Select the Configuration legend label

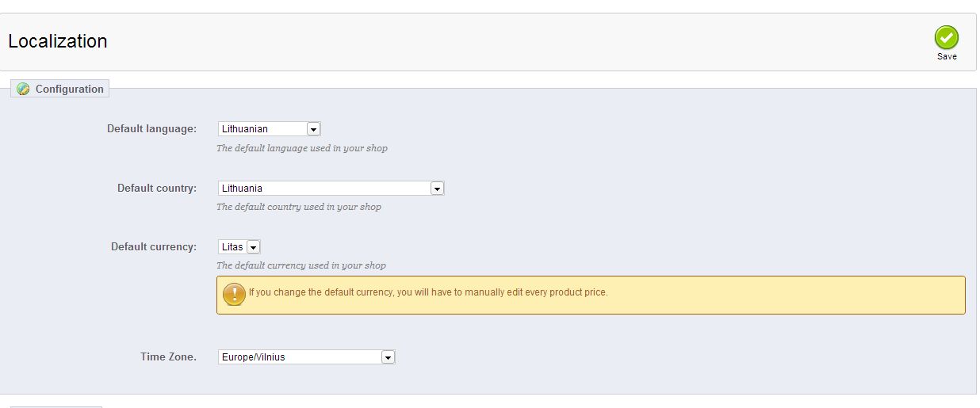pos(69,89)
